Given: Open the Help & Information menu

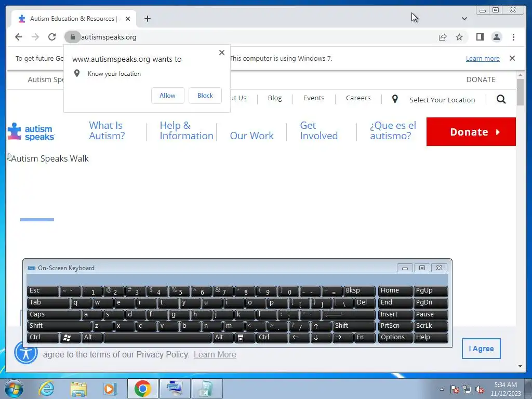Looking at the screenshot, I should pyautogui.click(x=187, y=130).
